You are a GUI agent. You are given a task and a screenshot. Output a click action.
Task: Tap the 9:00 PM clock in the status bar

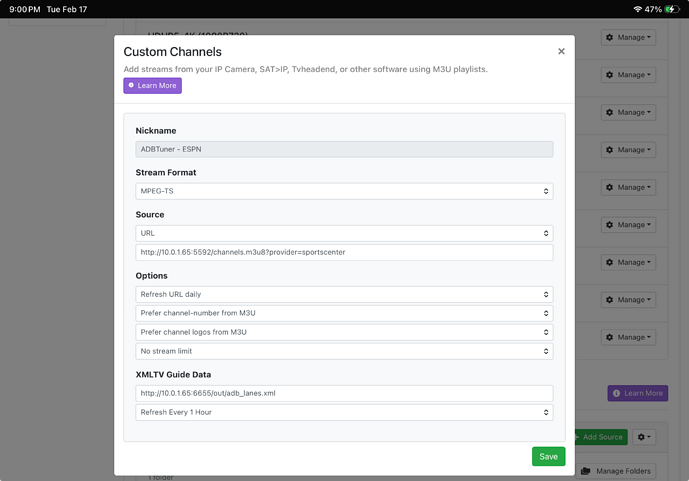pos(23,9)
